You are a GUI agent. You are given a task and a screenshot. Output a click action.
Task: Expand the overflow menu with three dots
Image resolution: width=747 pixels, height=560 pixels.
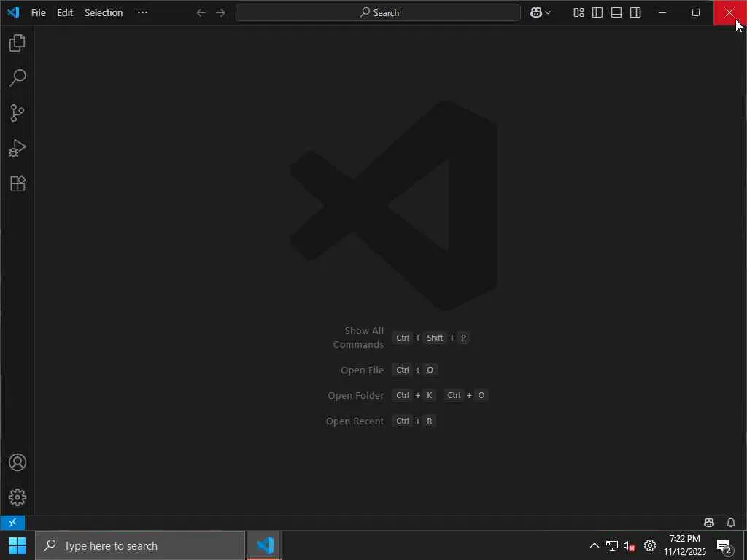(142, 13)
